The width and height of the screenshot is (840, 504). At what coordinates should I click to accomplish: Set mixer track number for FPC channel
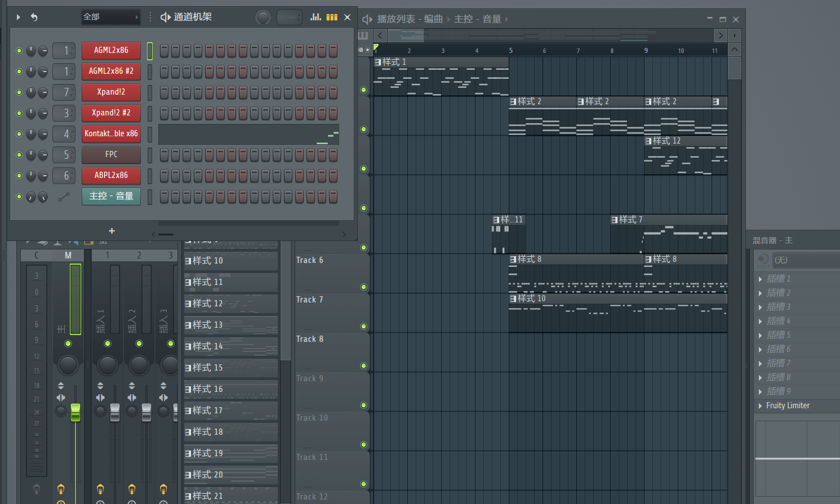pos(64,155)
